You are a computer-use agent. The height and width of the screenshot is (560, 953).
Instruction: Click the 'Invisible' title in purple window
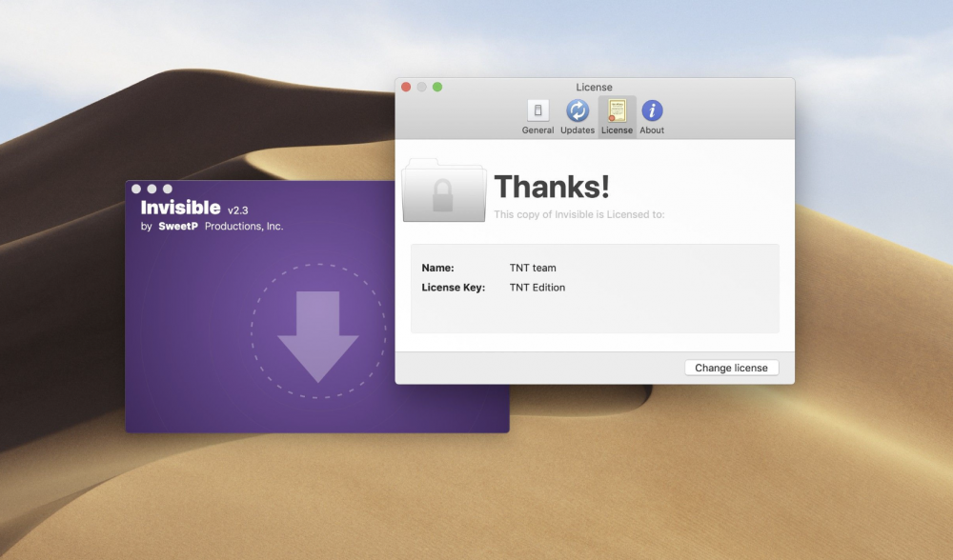click(x=180, y=208)
